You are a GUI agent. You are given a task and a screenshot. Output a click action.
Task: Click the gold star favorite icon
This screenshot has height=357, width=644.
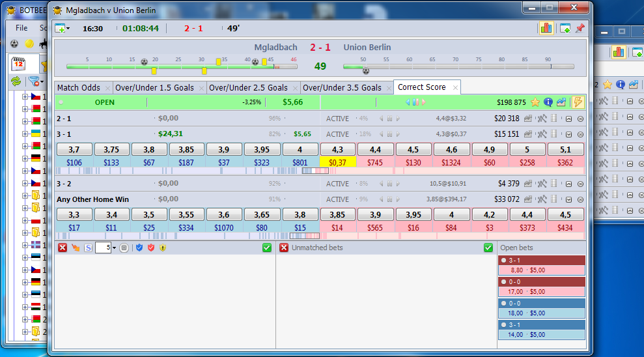(x=535, y=102)
